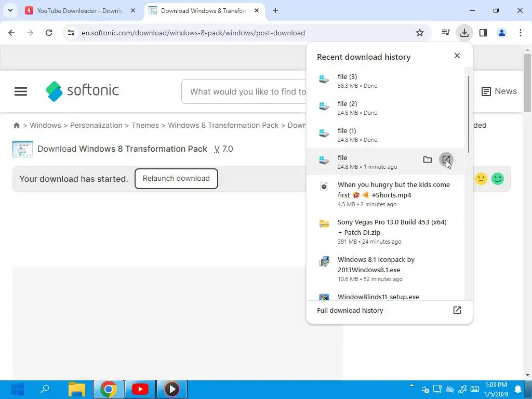
Task: Open the Windows Start menu
Action: click(x=17, y=389)
